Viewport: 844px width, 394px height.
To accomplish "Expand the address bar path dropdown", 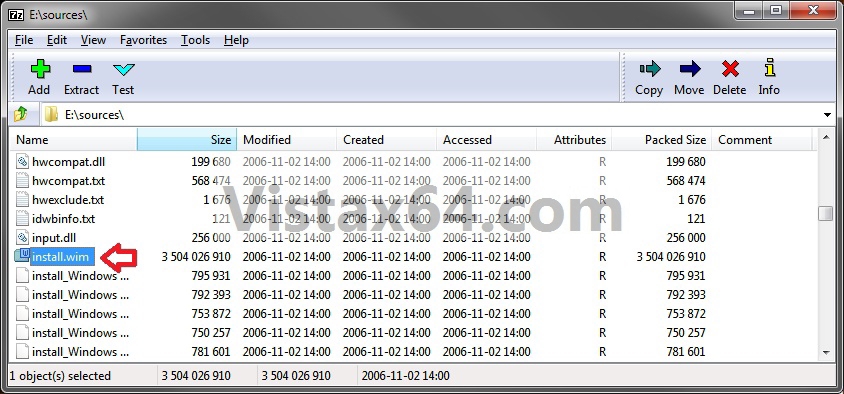I will coord(827,115).
